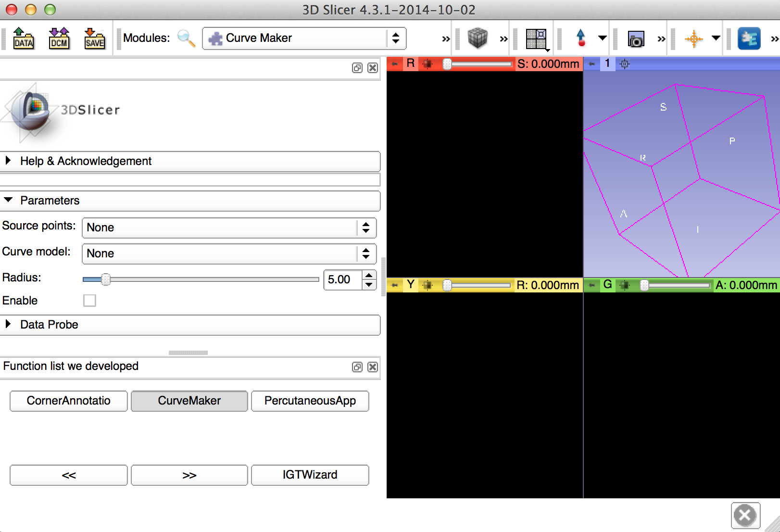Click the Radius slider handle
This screenshot has height=532, width=780.
click(106, 279)
